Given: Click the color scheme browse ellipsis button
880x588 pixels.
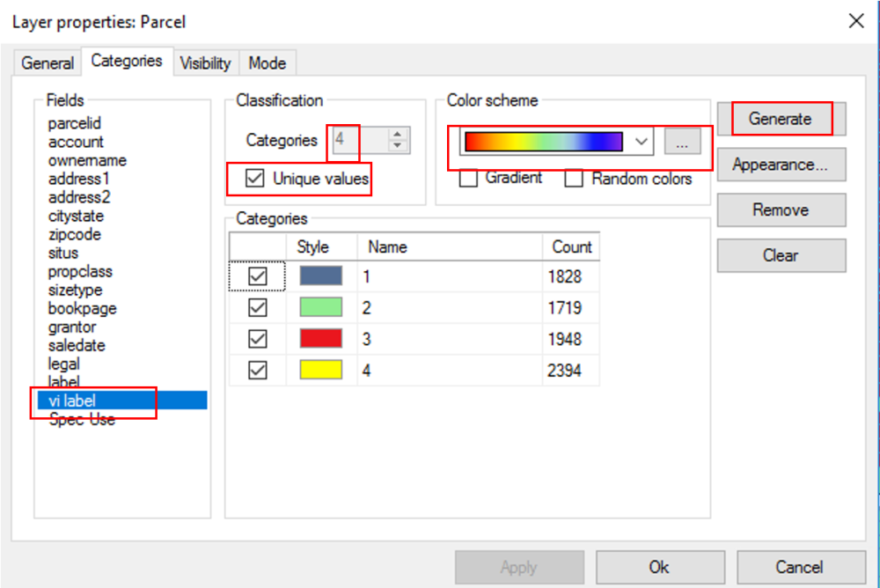Looking at the screenshot, I should 683,142.
